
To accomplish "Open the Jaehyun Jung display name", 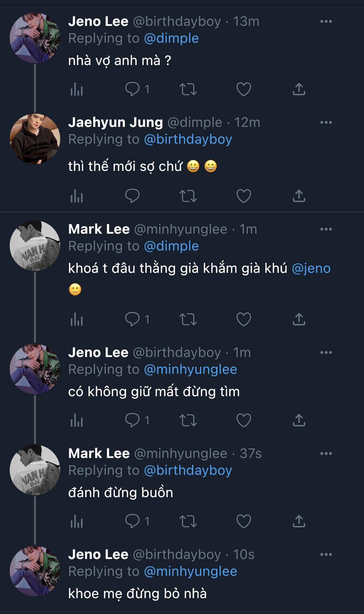I will [116, 122].
